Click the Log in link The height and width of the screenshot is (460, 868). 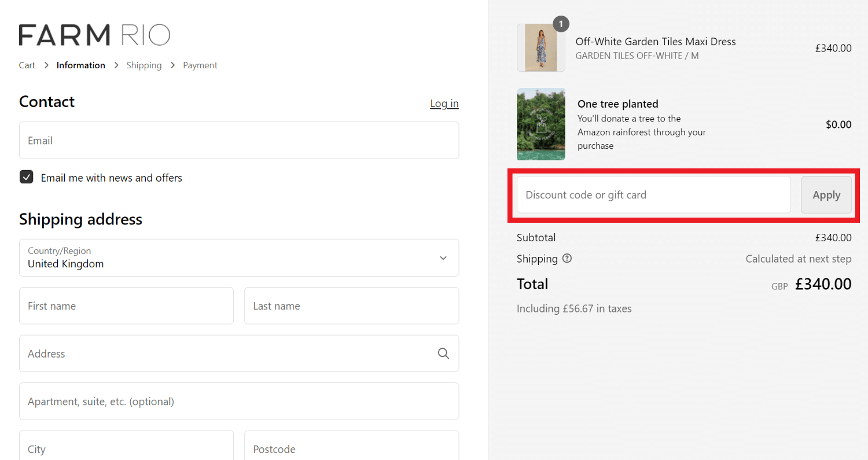[444, 104]
